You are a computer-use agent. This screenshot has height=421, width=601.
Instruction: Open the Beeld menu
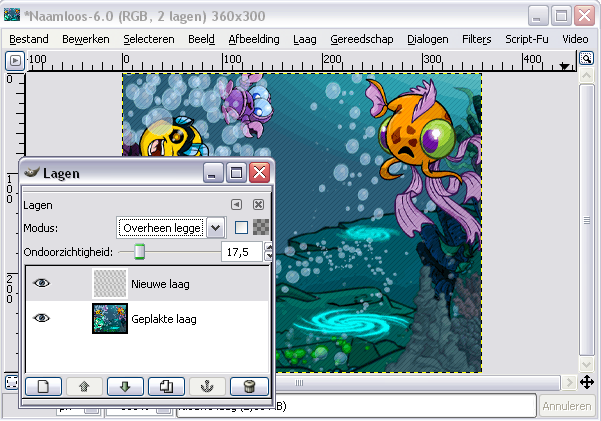tap(201, 39)
